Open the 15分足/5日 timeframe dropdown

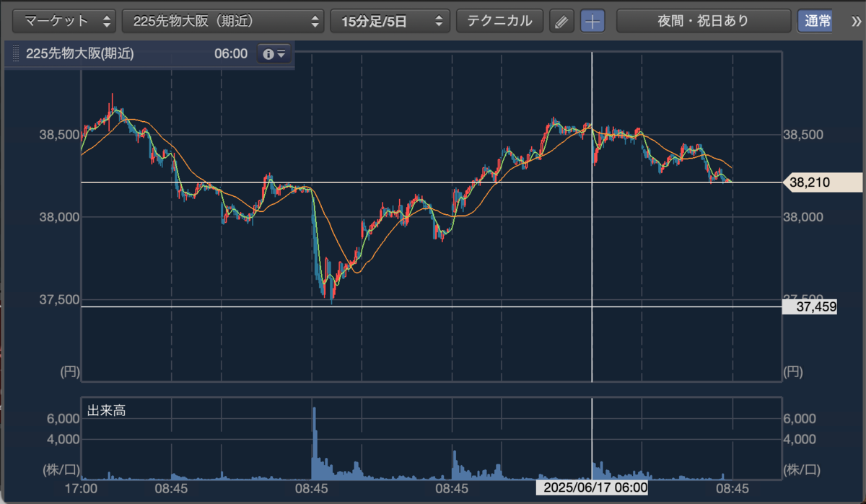tap(390, 21)
